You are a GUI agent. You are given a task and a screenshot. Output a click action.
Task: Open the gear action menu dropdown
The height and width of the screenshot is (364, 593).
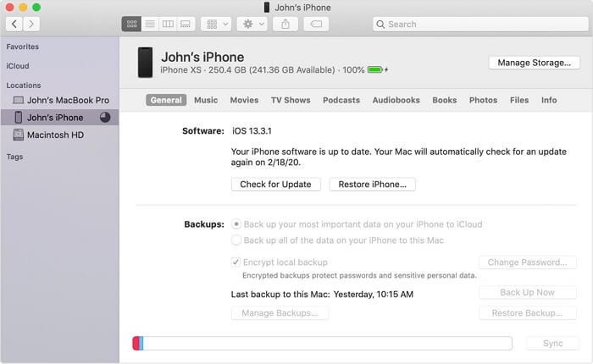click(252, 25)
